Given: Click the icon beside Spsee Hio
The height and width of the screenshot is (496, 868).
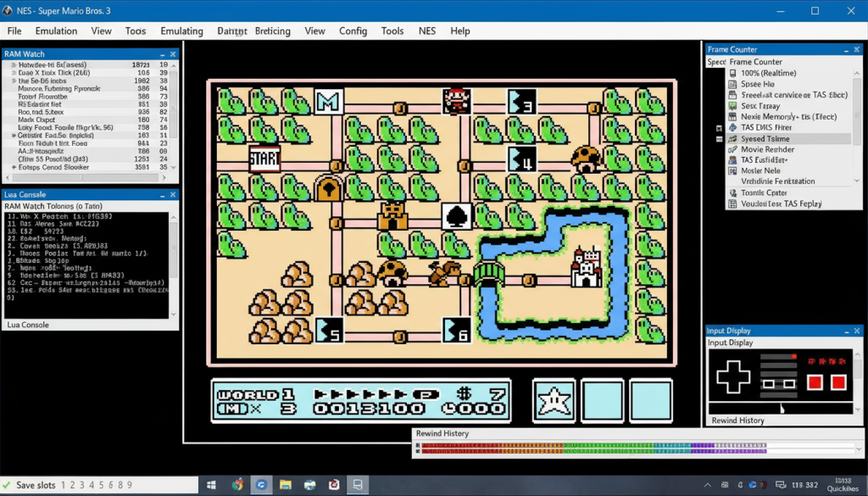Looking at the screenshot, I should 733,84.
